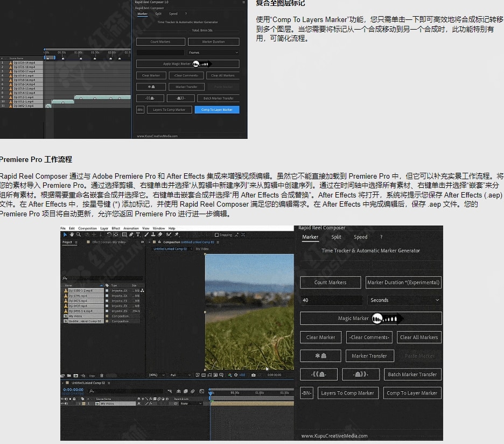The width and height of the screenshot is (504, 444).
Task: Select the Zoom magnifier tool in the toolbar
Action: pyautogui.click(x=79, y=235)
